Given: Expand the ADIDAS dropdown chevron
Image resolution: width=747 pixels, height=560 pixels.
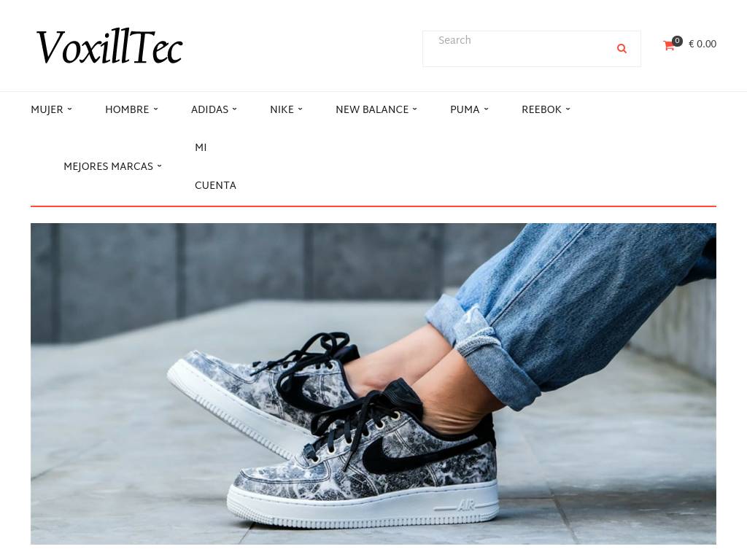Looking at the screenshot, I should (x=234, y=109).
